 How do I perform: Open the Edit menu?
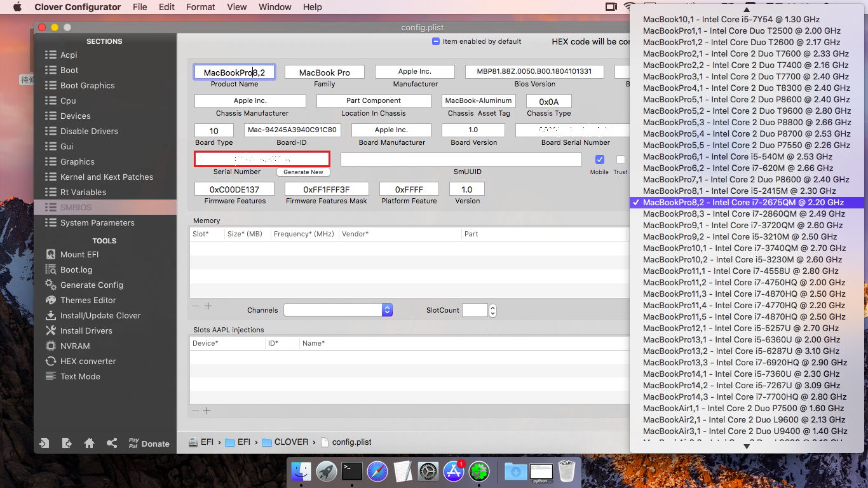click(167, 7)
